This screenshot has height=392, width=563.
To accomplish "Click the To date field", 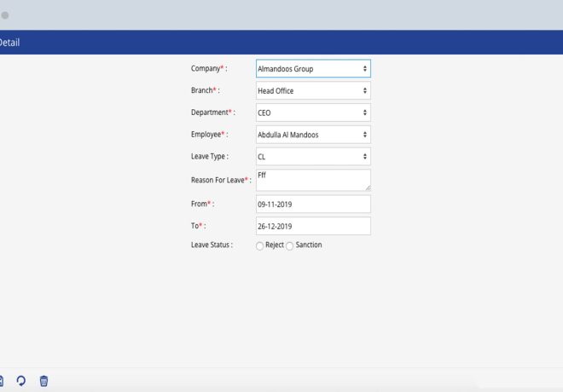I will coord(313,226).
